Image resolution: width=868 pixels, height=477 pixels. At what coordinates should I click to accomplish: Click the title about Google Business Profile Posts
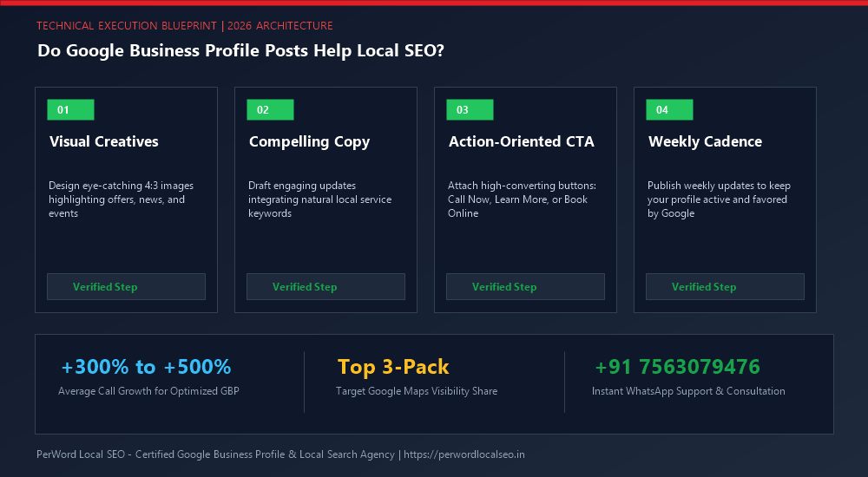[240, 51]
